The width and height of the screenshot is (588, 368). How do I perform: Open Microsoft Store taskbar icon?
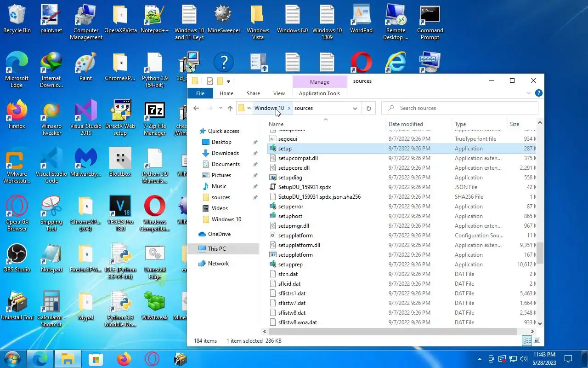pos(96,359)
